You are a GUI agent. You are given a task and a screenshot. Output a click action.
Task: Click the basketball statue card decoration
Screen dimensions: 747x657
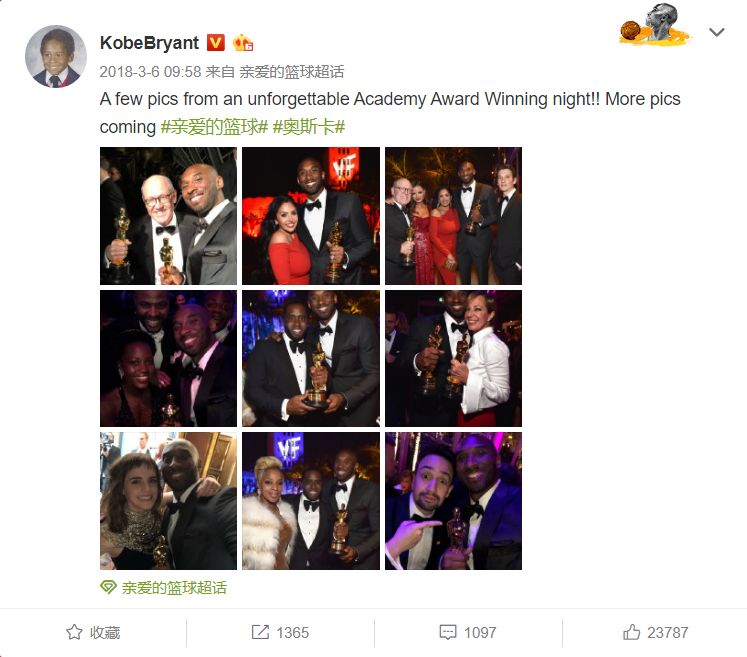pyautogui.click(x=654, y=25)
